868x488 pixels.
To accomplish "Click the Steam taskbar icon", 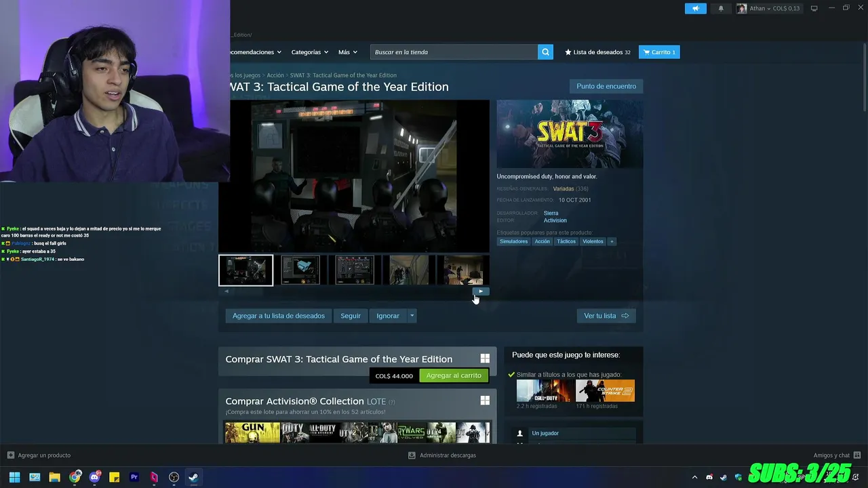I will pyautogui.click(x=193, y=477).
